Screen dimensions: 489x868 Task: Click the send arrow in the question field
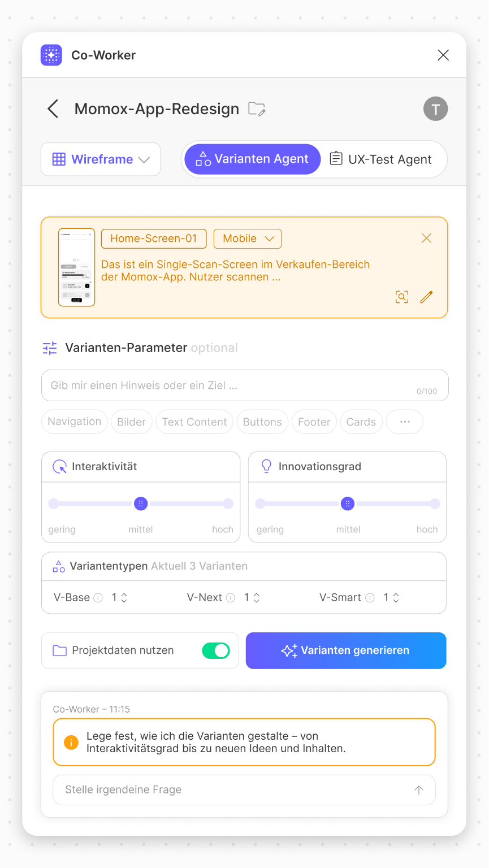click(x=418, y=790)
